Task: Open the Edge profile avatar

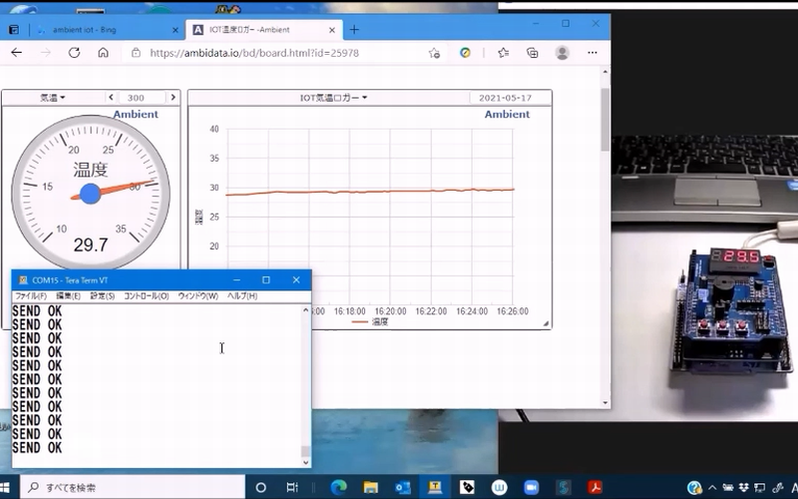Action: pyautogui.click(x=563, y=53)
